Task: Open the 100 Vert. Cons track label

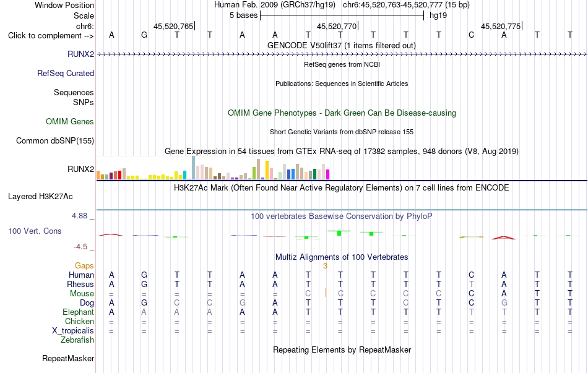Action: [x=35, y=231]
